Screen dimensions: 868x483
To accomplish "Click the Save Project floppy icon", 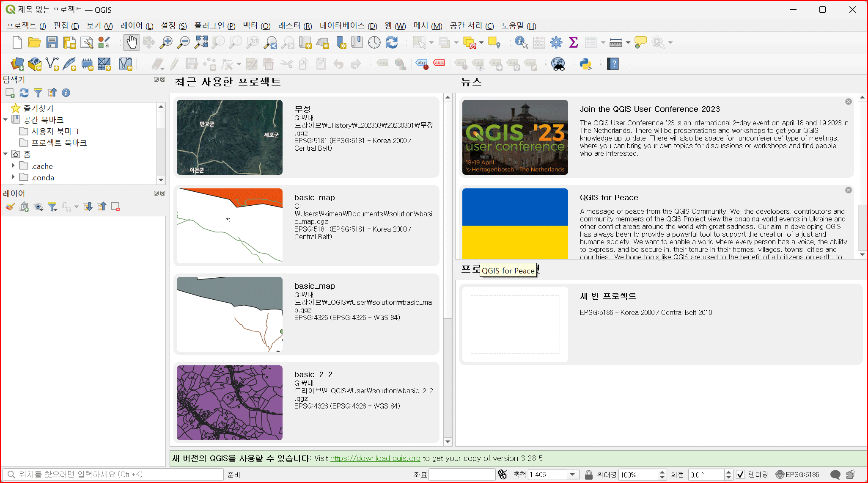I will click(52, 42).
